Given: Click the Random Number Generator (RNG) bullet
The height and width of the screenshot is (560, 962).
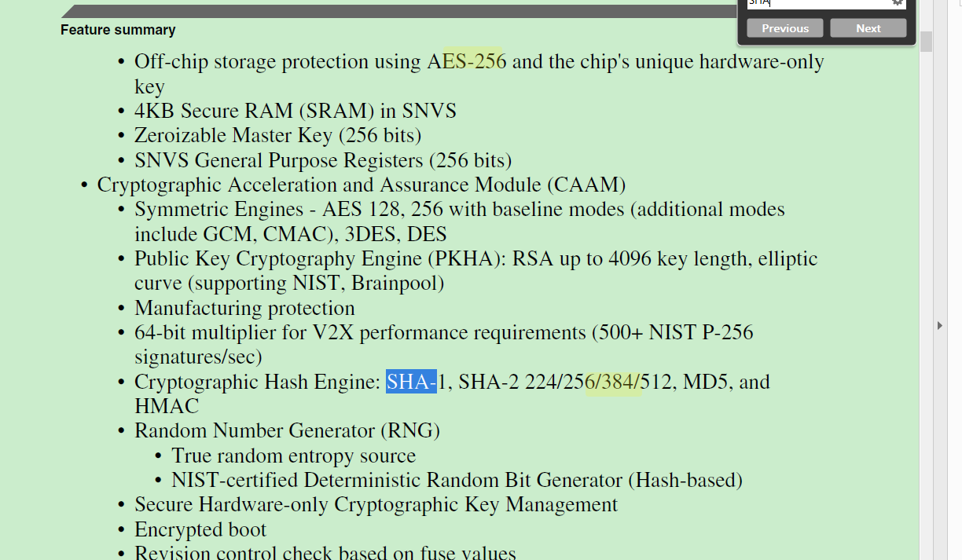Looking at the screenshot, I should tap(287, 431).
